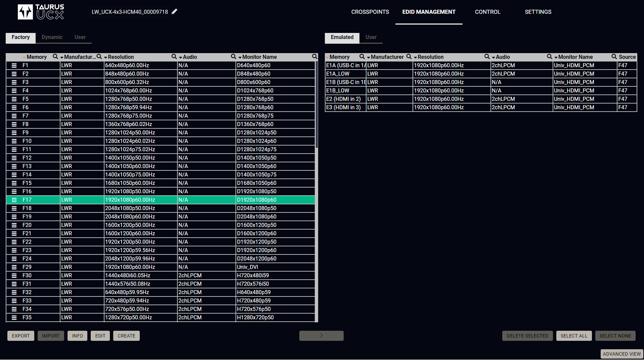This screenshot has width=644, height=362.
Task: Click the pencil icon to rename the device
Action: (x=174, y=12)
